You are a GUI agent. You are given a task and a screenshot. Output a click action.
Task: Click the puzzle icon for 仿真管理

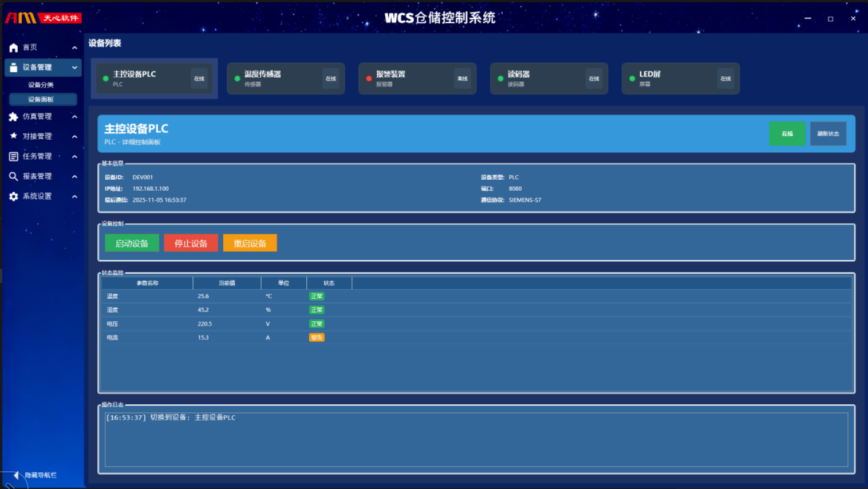[14, 116]
